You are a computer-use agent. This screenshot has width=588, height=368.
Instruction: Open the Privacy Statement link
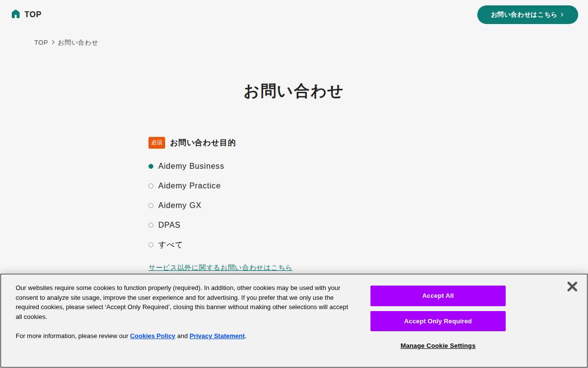[217, 336]
